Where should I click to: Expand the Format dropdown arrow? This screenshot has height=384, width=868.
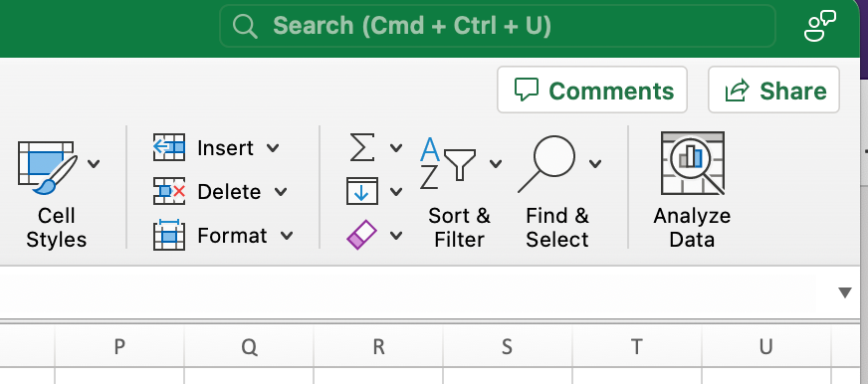(x=287, y=235)
